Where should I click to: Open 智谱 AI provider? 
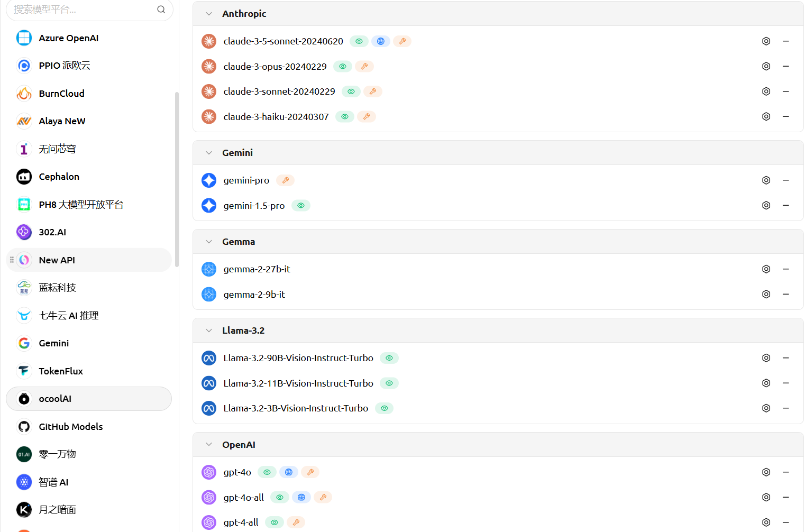(89, 482)
